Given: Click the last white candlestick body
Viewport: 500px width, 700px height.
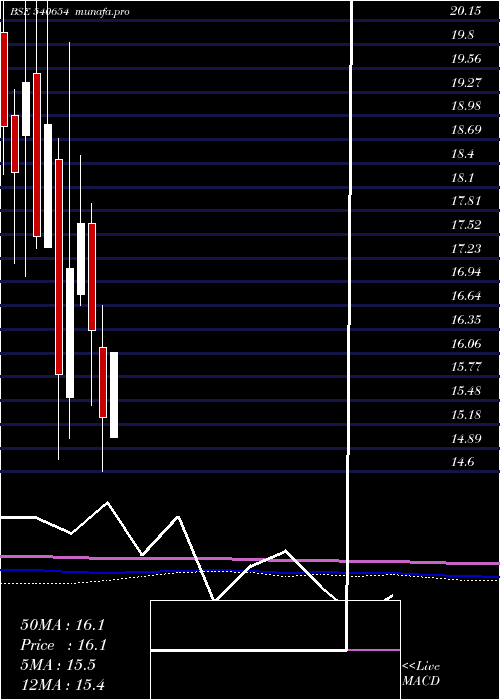Looking at the screenshot, I should 114,395.
